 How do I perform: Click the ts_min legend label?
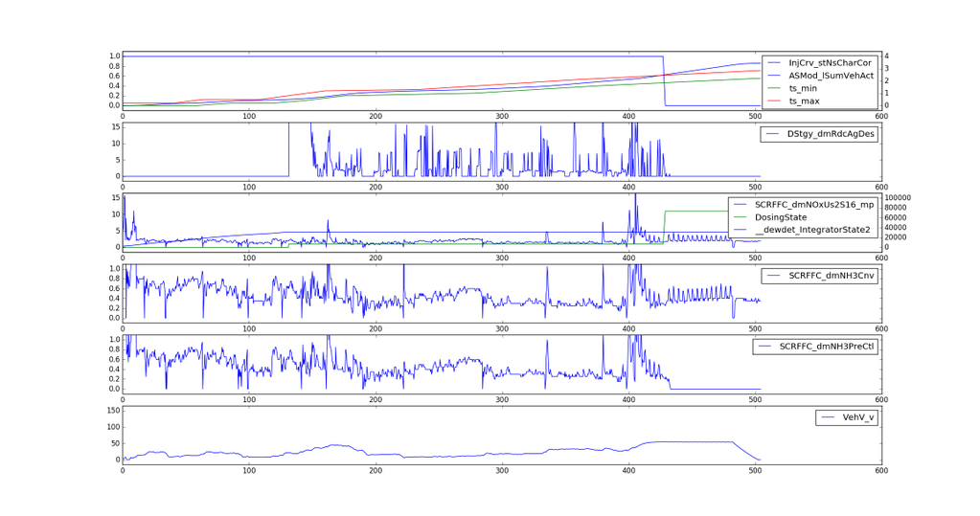pyautogui.click(x=805, y=88)
